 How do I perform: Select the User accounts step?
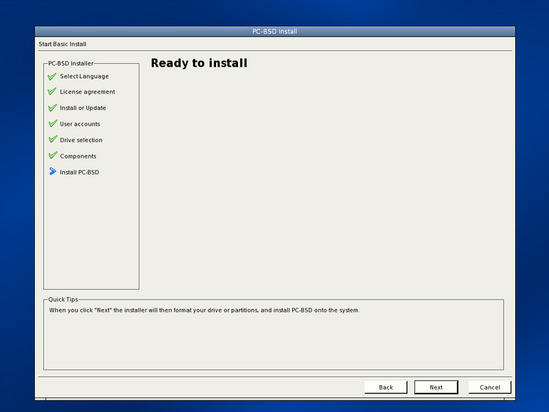(80, 124)
